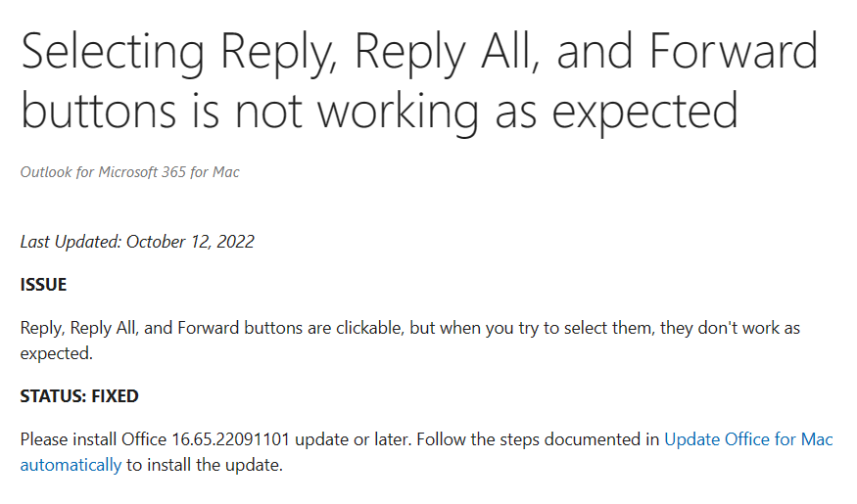
Task: Click "Follow the steps documented in" text
Action: (538, 439)
